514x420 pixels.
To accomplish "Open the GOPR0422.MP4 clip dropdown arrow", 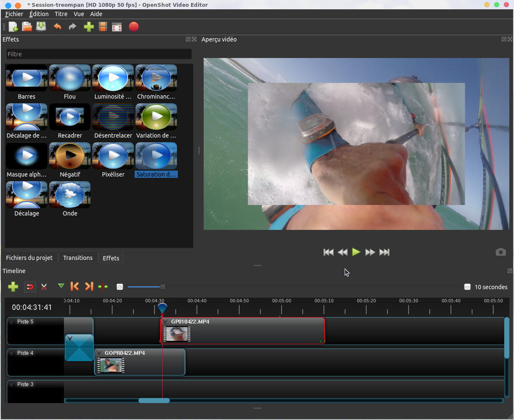I will (x=99, y=353).
